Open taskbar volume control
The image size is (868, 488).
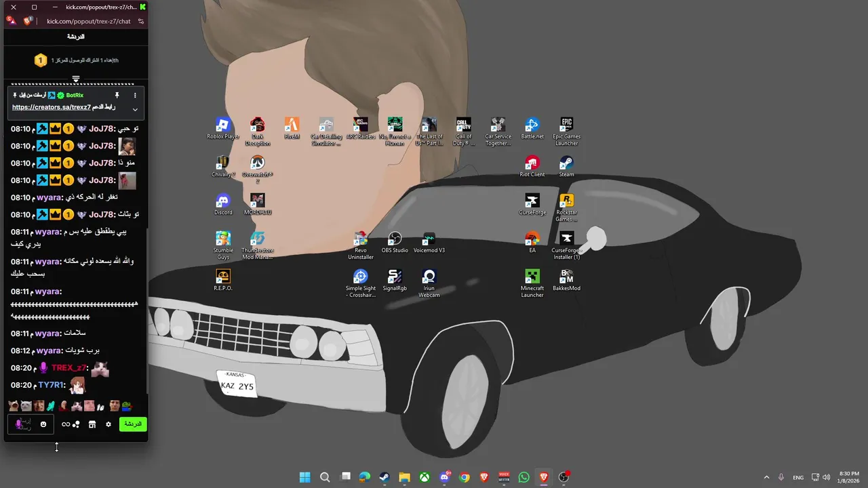[826, 477]
